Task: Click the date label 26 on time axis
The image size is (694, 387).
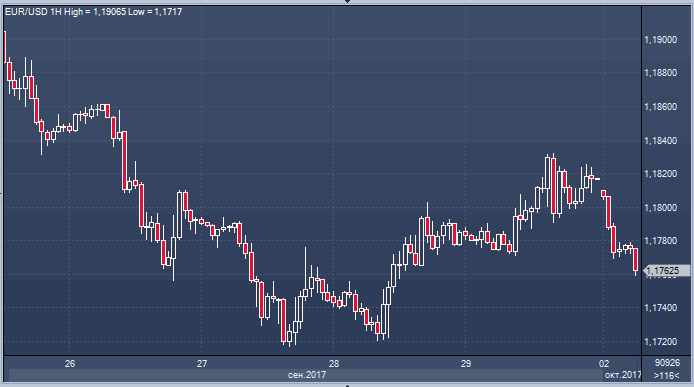Action: click(70, 364)
